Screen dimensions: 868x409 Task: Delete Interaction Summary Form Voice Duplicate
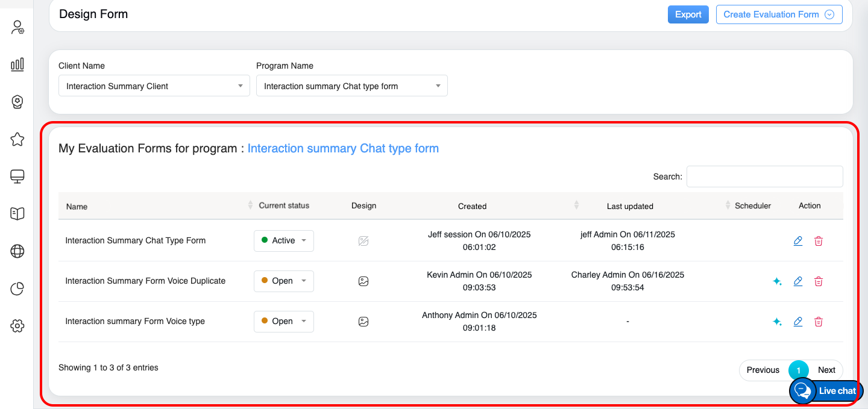pyautogui.click(x=819, y=281)
